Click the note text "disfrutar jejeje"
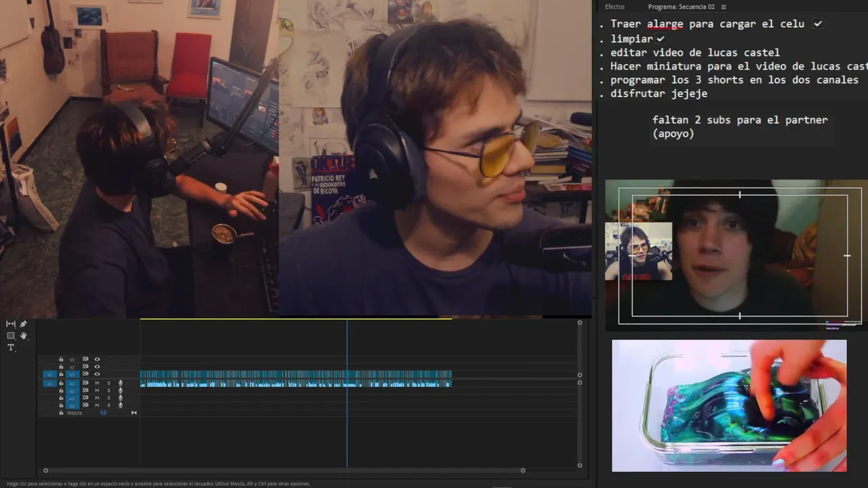 659,94
